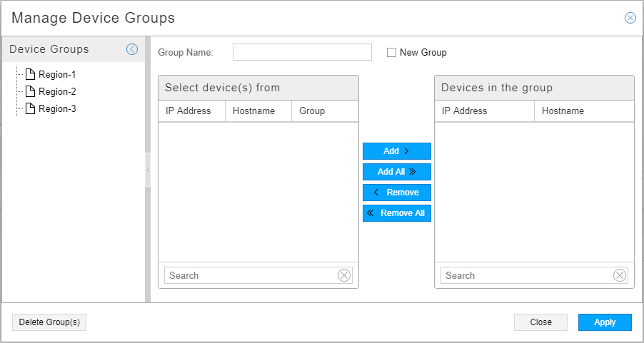Click the Region-2 document icon
This screenshot has height=343, width=644.
coord(30,91)
